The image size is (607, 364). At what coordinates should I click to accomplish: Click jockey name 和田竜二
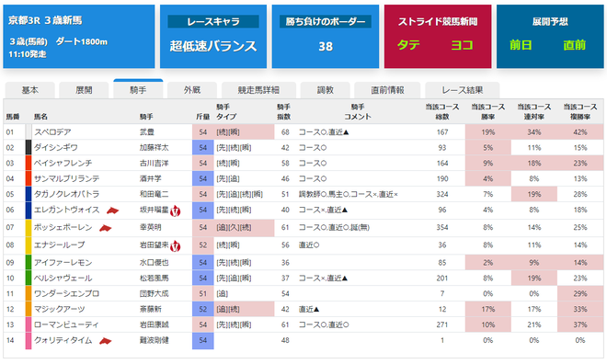pyautogui.click(x=155, y=194)
